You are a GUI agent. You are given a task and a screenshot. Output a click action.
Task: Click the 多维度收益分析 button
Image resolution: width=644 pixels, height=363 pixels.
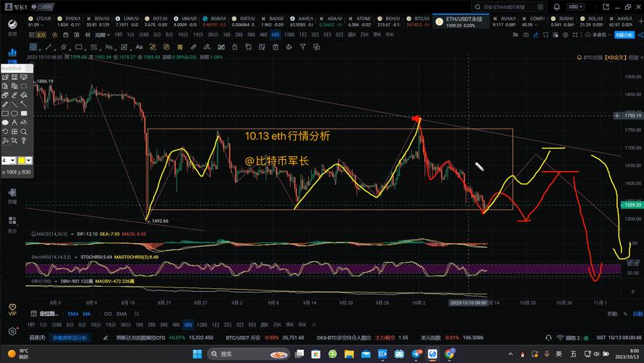[x=69, y=338]
